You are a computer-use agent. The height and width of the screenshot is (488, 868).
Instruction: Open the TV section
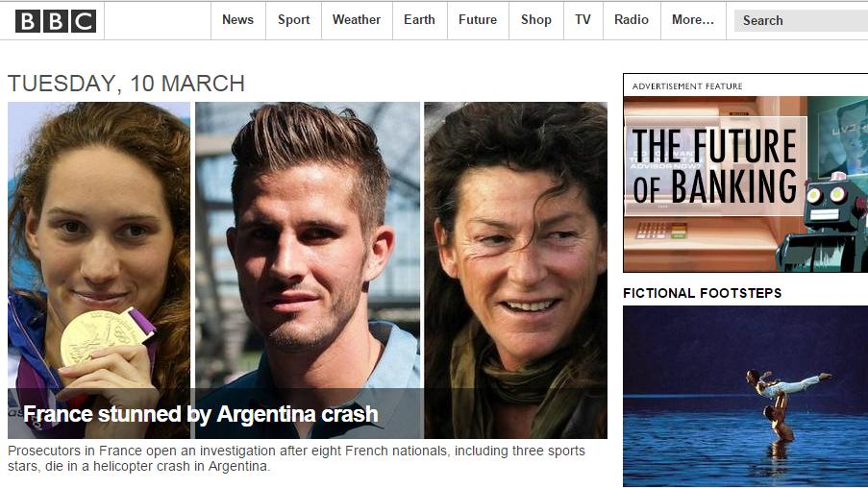tap(583, 20)
